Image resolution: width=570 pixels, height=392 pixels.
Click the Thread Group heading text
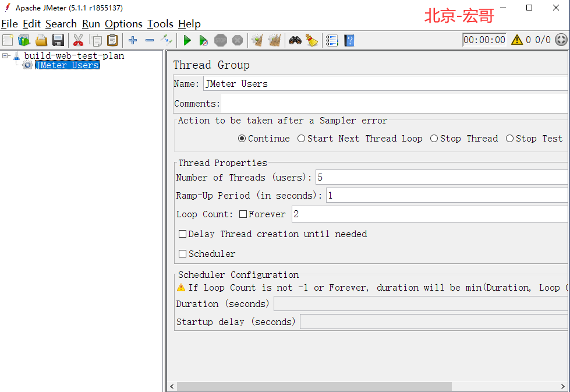pyautogui.click(x=211, y=65)
